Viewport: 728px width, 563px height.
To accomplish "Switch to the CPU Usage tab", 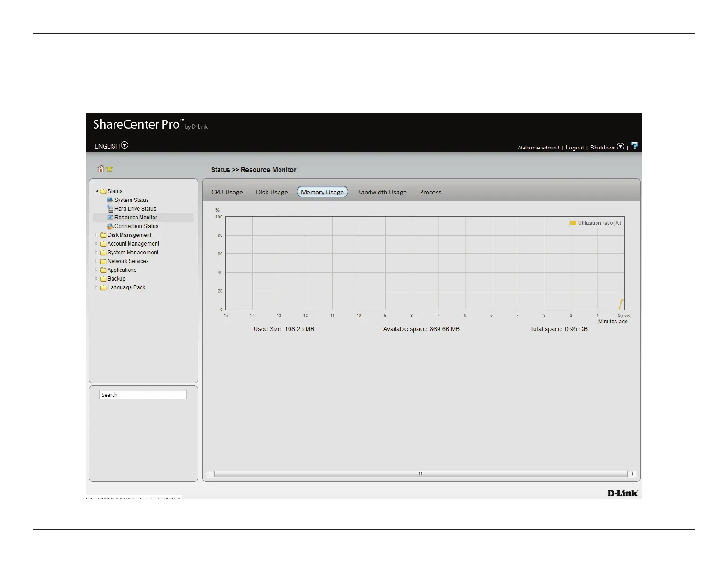I will tap(227, 192).
